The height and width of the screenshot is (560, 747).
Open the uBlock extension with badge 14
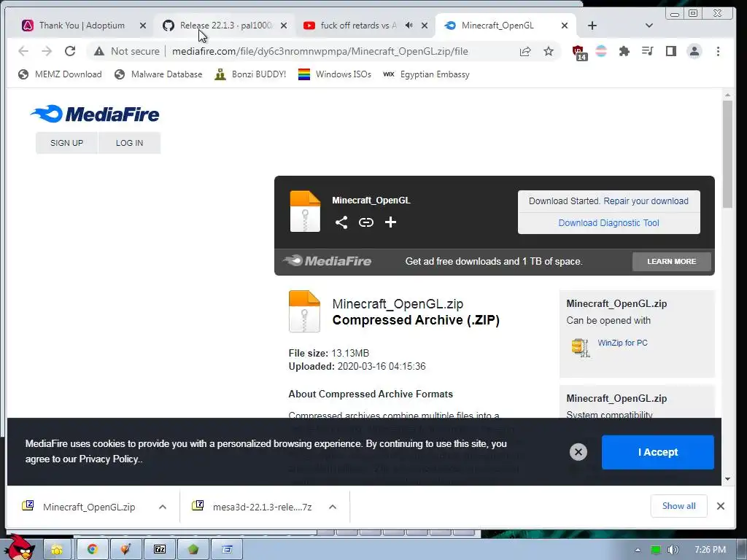(x=578, y=52)
